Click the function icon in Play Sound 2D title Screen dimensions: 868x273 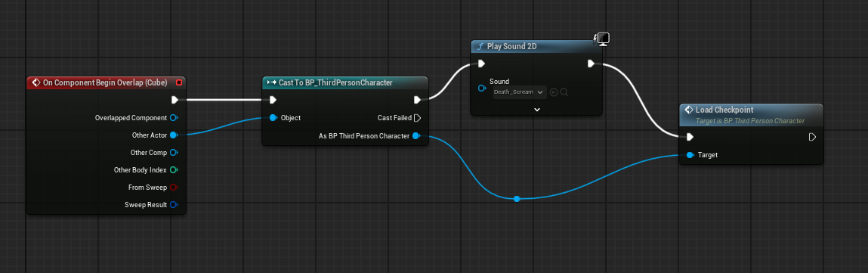click(480, 47)
